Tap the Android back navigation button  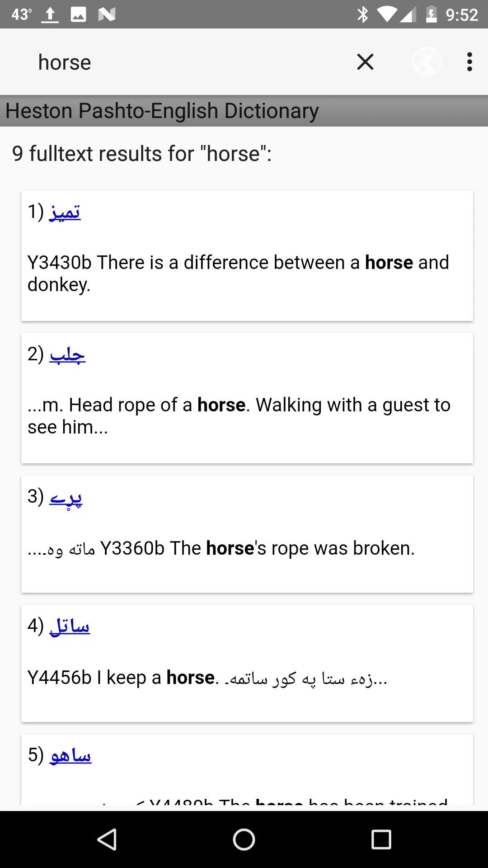(108, 840)
